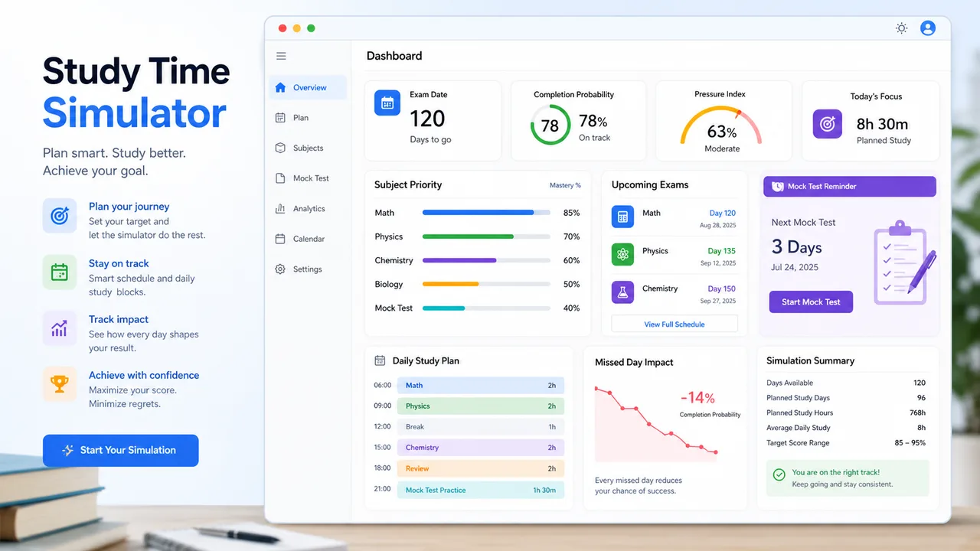The width and height of the screenshot is (980, 551).
Task: Click the Dashboard page title
Action: click(394, 56)
